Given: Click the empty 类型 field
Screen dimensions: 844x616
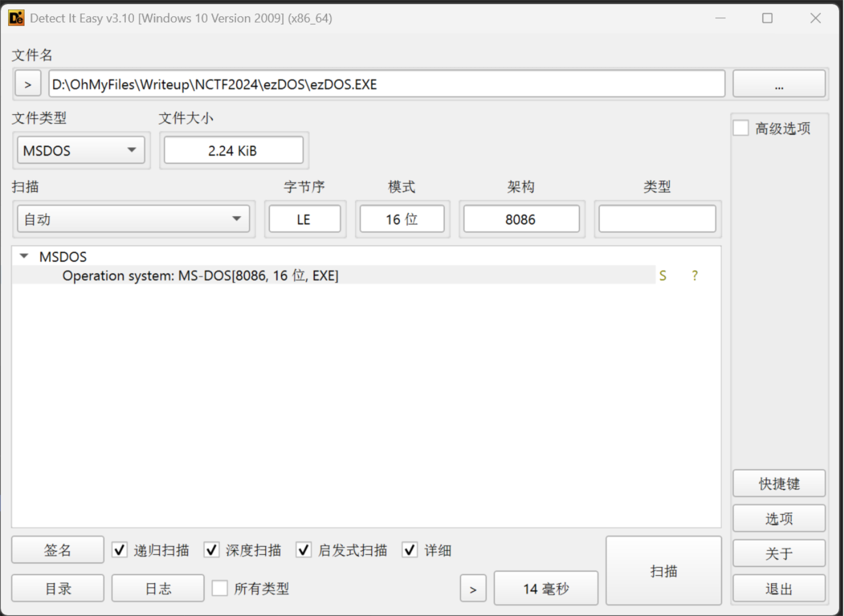Looking at the screenshot, I should click(657, 219).
